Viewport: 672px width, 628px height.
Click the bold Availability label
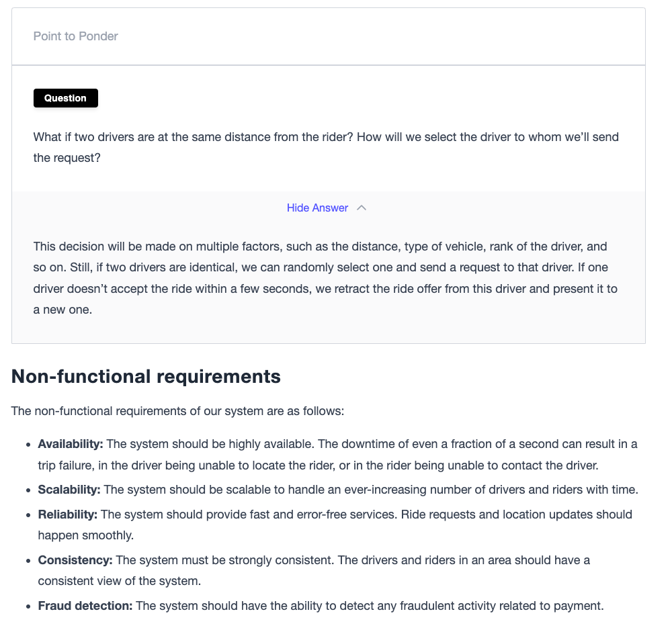click(x=71, y=444)
